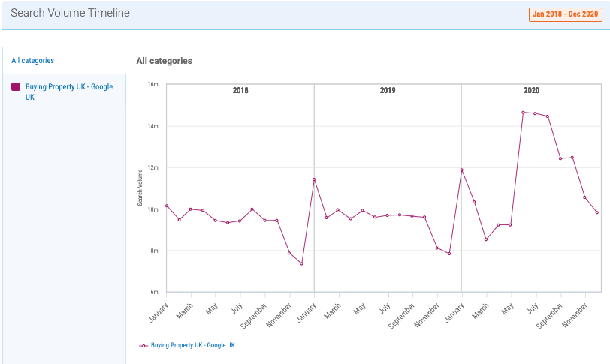Screen dimensions: 610x364
Task: Select the 2020 year label in chart
Action: [531, 90]
